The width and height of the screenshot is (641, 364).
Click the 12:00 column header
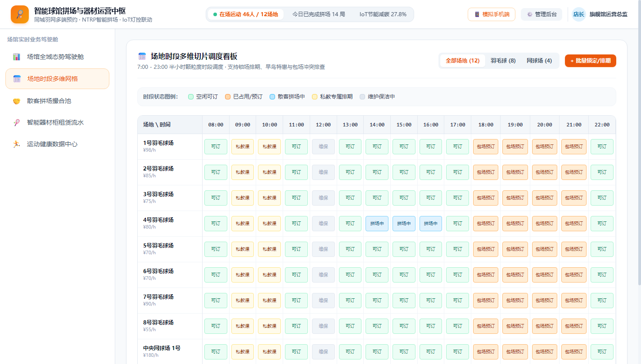coord(323,125)
